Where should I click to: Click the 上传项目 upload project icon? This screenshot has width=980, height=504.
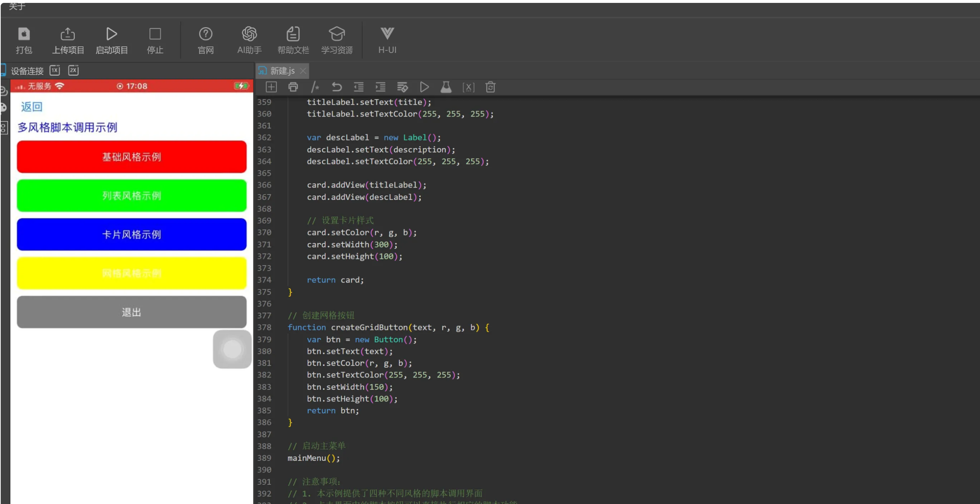click(68, 34)
